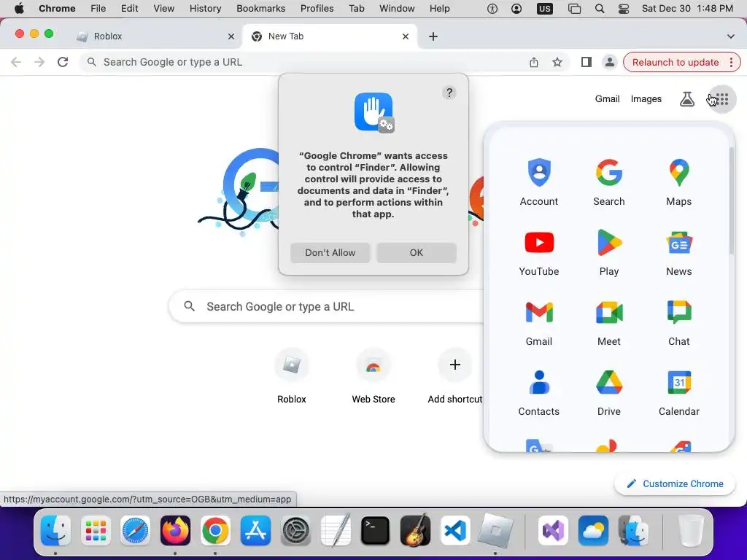The width and height of the screenshot is (747, 560).
Task: Expand the tab search chevron
Action: pyautogui.click(x=730, y=36)
